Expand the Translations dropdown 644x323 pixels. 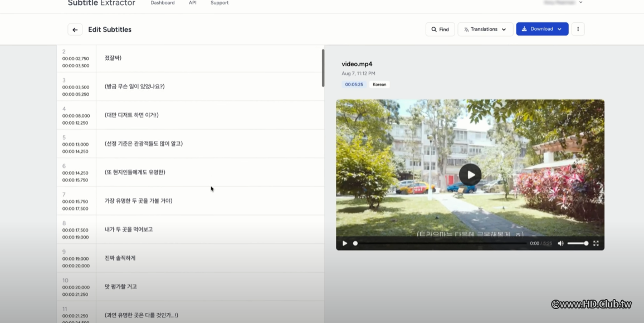pos(485,30)
